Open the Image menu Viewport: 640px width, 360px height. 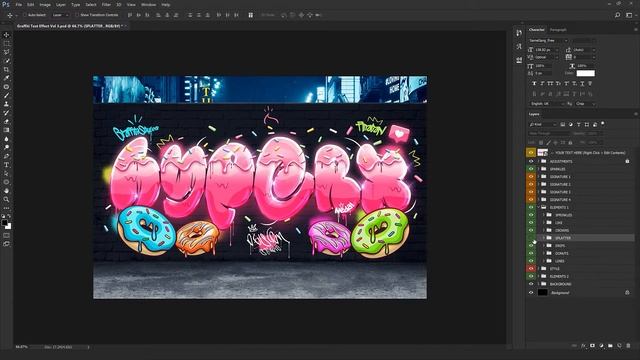tap(45, 4)
